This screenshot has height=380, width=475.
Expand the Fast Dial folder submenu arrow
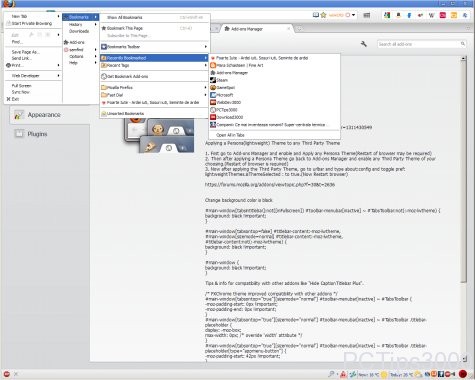206,95
